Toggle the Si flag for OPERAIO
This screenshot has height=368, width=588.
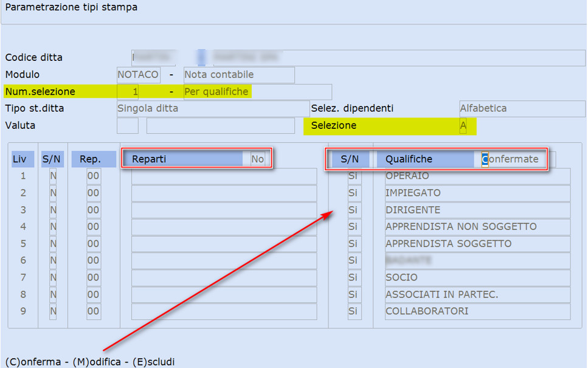pyautogui.click(x=355, y=176)
